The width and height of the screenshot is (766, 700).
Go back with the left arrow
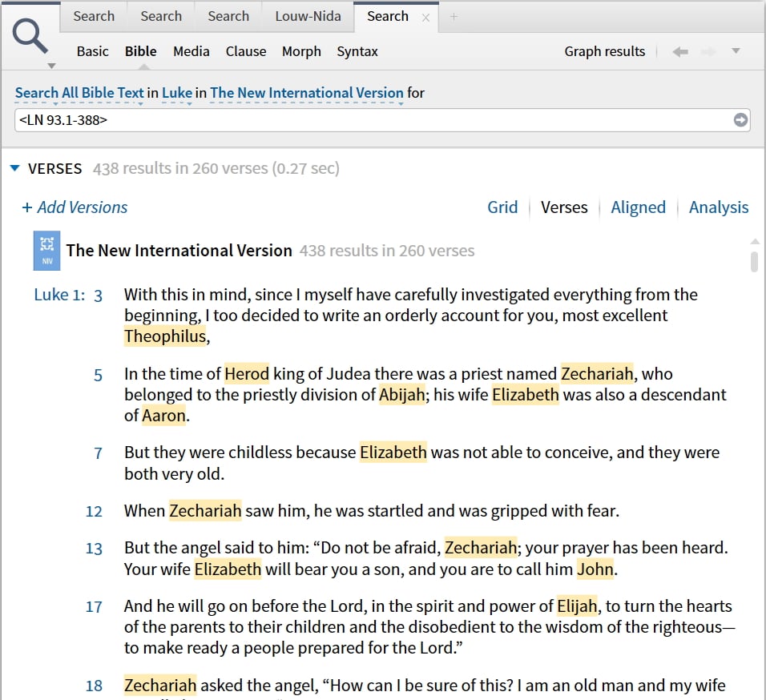680,51
